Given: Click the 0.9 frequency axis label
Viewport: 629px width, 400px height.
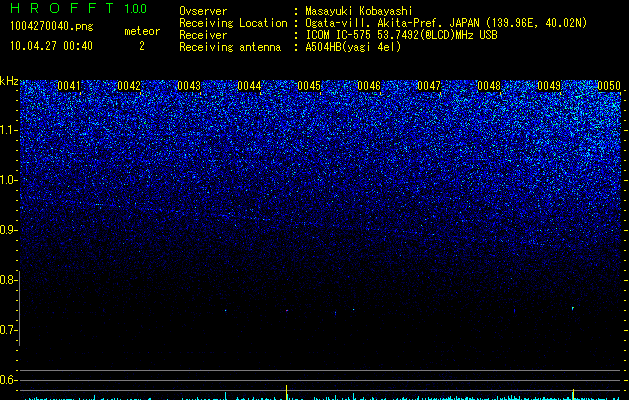Looking at the screenshot, I should pos(8,230).
